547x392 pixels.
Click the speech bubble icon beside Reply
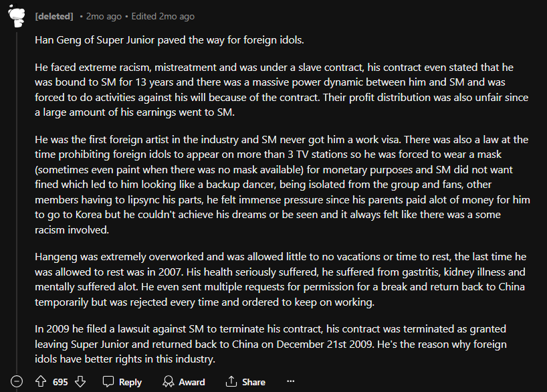click(108, 381)
